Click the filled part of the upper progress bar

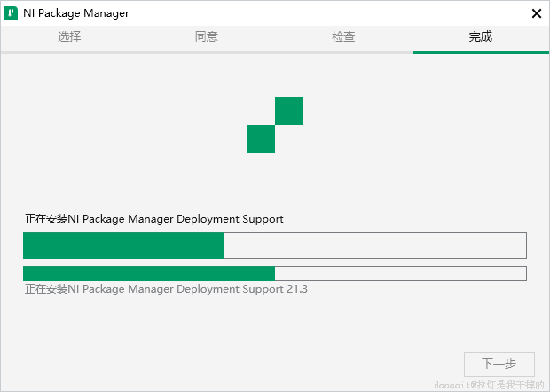click(x=124, y=246)
